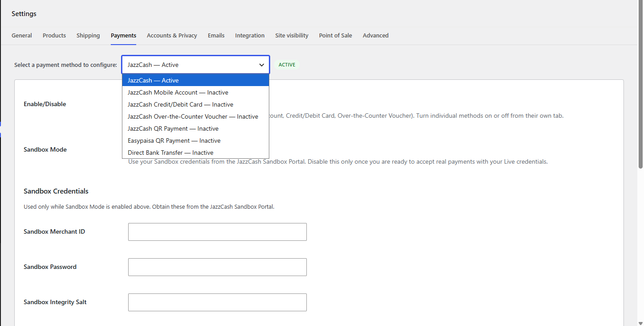Switch to the Advanced tab
Viewport: 644px width, 326px height.
pyautogui.click(x=376, y=36)
